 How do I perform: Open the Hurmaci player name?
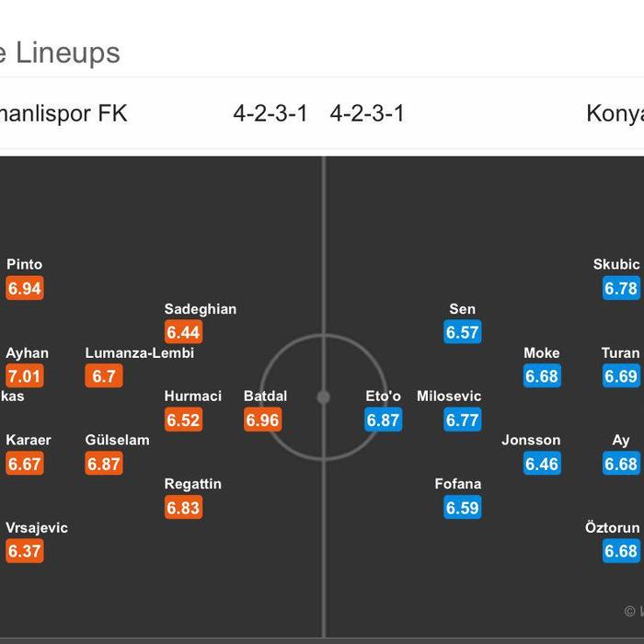(193, 397)
